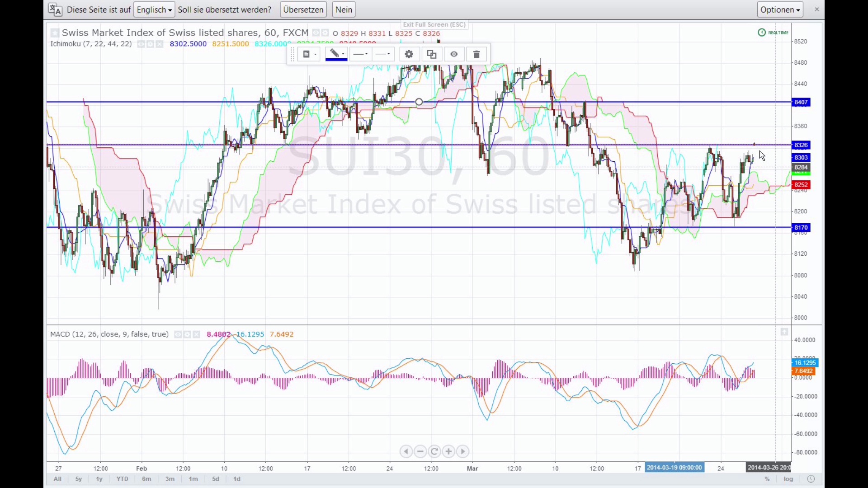Click the right arrow chart navigation button
868x488 pixels.
(x=463, y=451)
